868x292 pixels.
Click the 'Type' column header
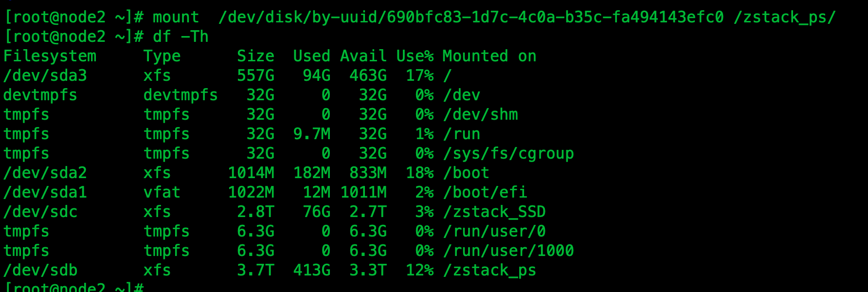point(162,56)
